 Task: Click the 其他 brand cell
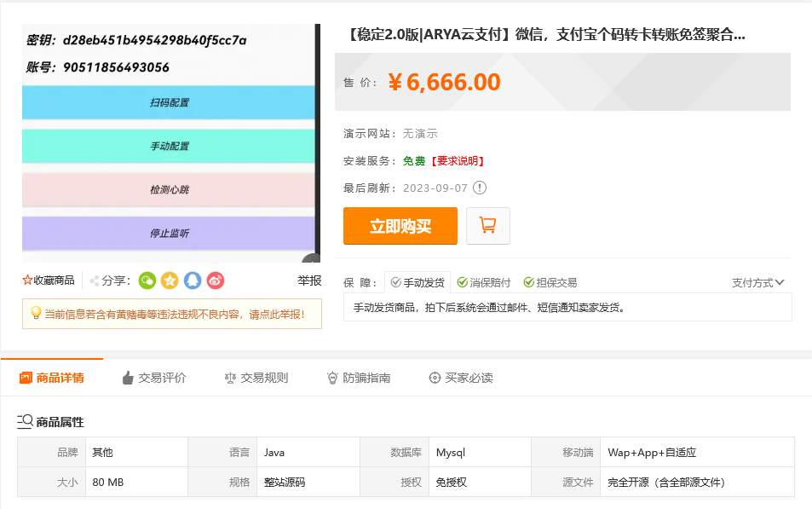pyautogui.click(x=136, y=453)
